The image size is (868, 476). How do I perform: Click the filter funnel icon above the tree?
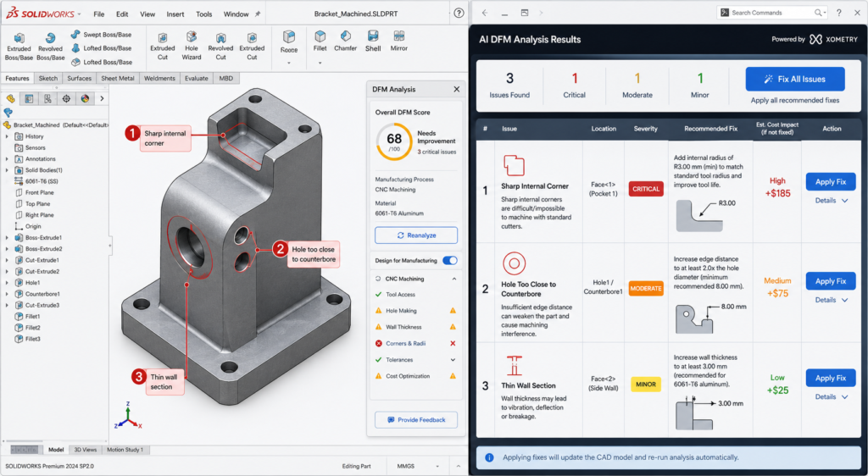(x=8, y=113)
